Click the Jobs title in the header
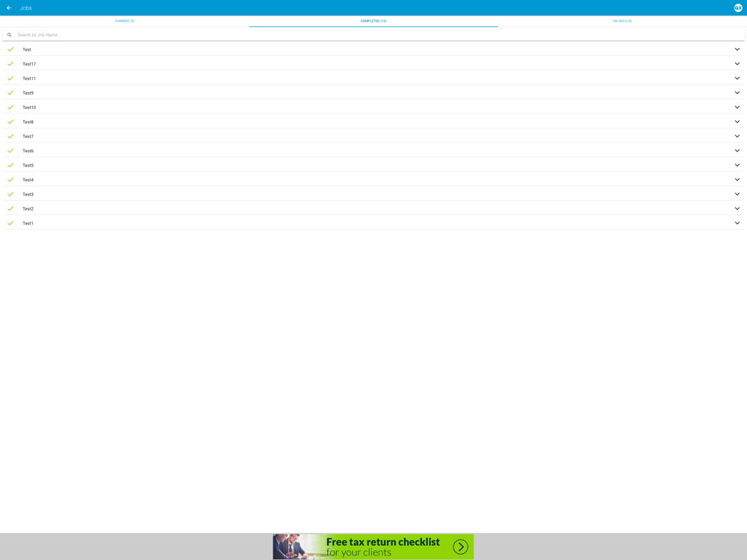 [x=25, y=8]
